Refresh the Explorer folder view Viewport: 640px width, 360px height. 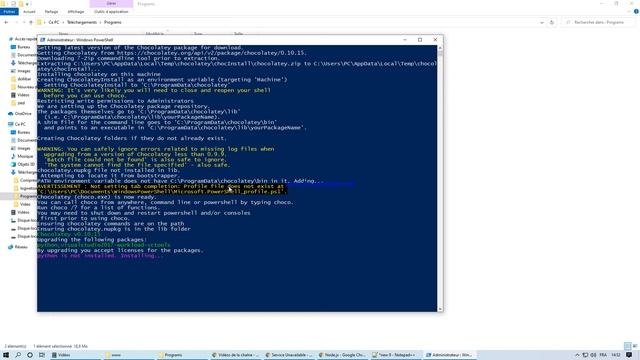pyautogui.click(x=552, y=22)
